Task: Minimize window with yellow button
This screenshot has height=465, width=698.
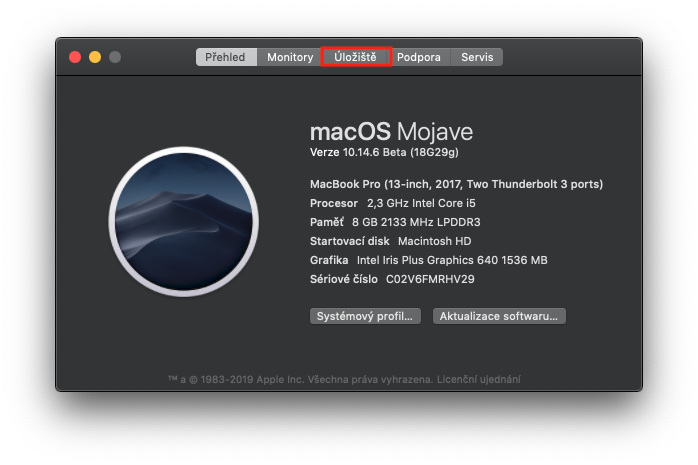Action: pyautogui.click(x=95, y=57)
